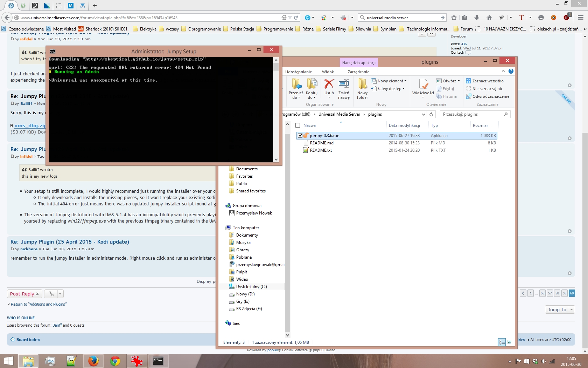The width and height of the screenshot is (588, 368).
Task: Switch to Explorer large icons view
Action: pos(510,342)
